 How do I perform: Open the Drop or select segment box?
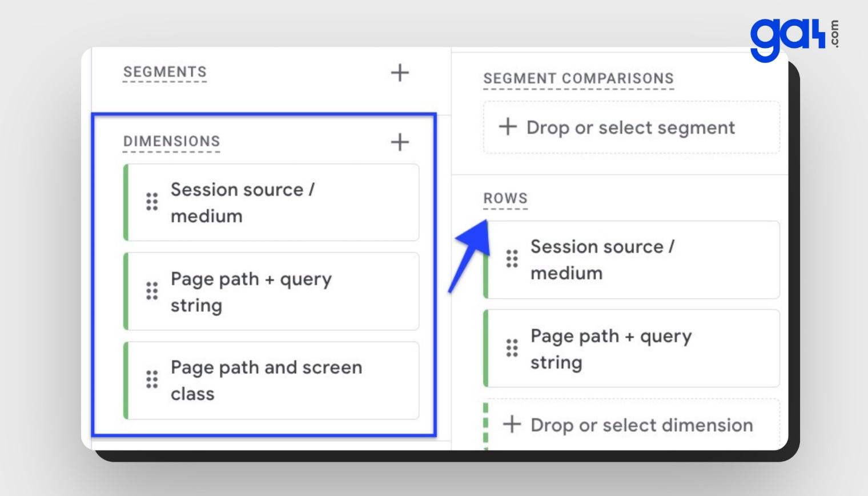[632, 127]
